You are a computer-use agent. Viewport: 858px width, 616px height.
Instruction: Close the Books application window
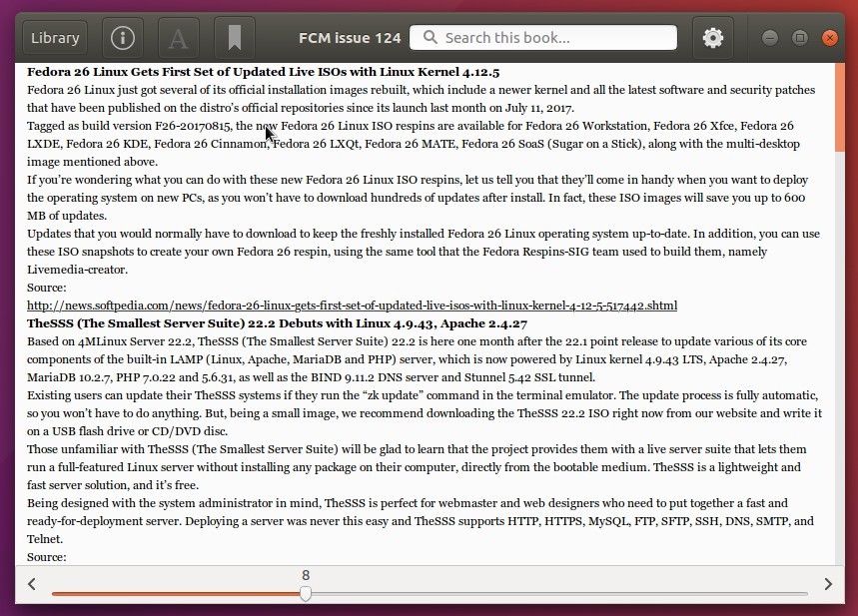coord(829,37)
